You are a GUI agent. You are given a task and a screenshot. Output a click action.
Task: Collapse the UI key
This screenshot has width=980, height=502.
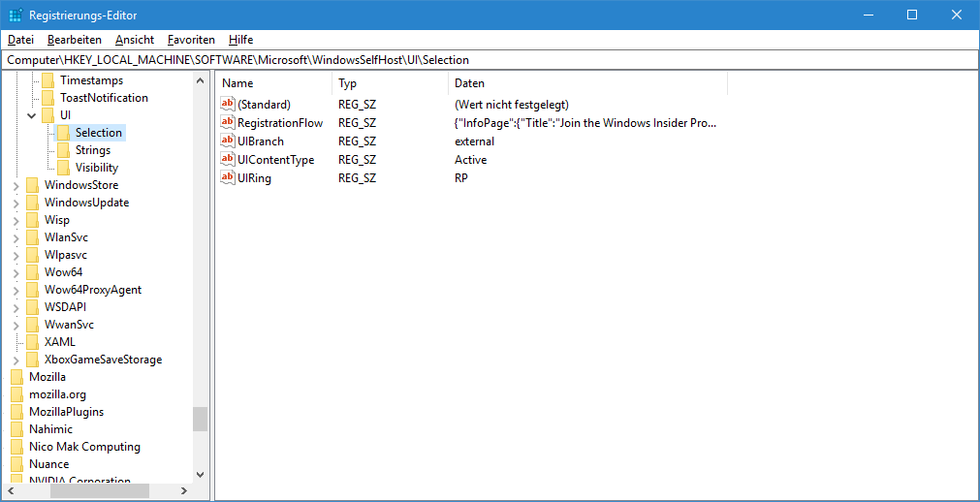[31, 115]
